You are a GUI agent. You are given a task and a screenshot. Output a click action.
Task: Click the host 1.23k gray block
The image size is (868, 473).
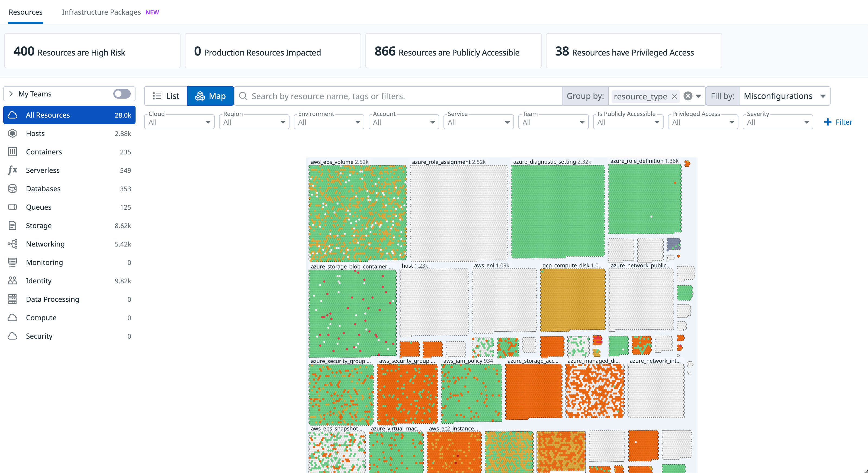click(x=434, y=302)
